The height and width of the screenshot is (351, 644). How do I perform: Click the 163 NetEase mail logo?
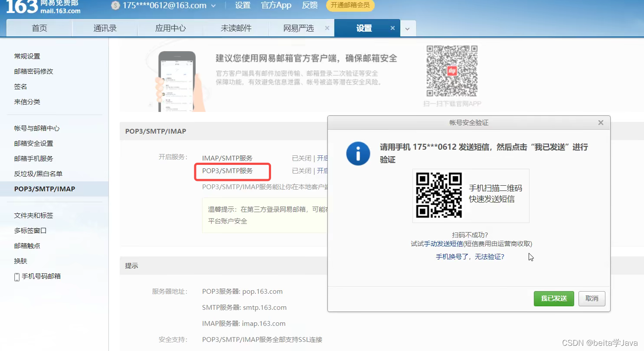coord(43,7)
